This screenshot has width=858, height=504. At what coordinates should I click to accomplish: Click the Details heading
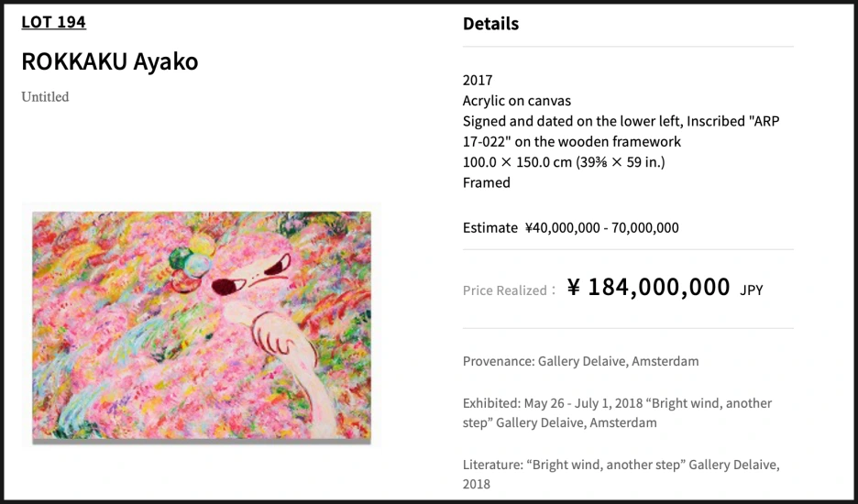coord(490,24)
